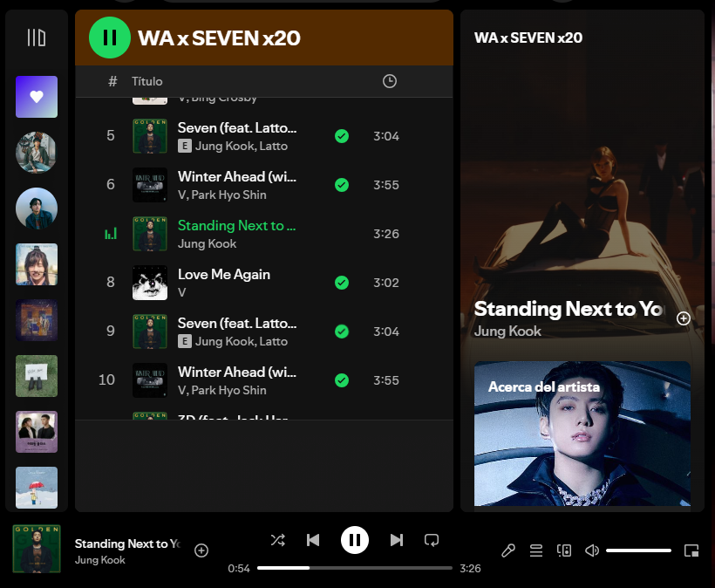The image size is (715, 588).
Task: Click the WA x SEVEN x20 heading in right panel
Action: 528,38
